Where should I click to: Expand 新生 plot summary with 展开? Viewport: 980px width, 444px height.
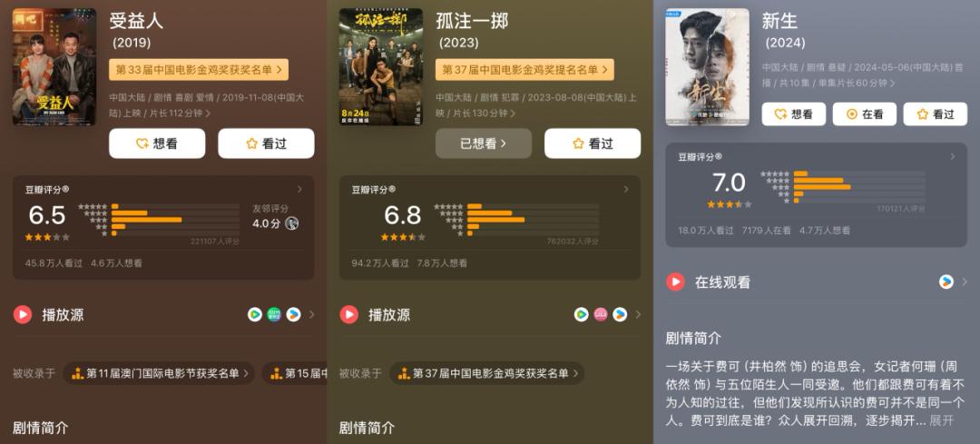(x=941, y=420)
